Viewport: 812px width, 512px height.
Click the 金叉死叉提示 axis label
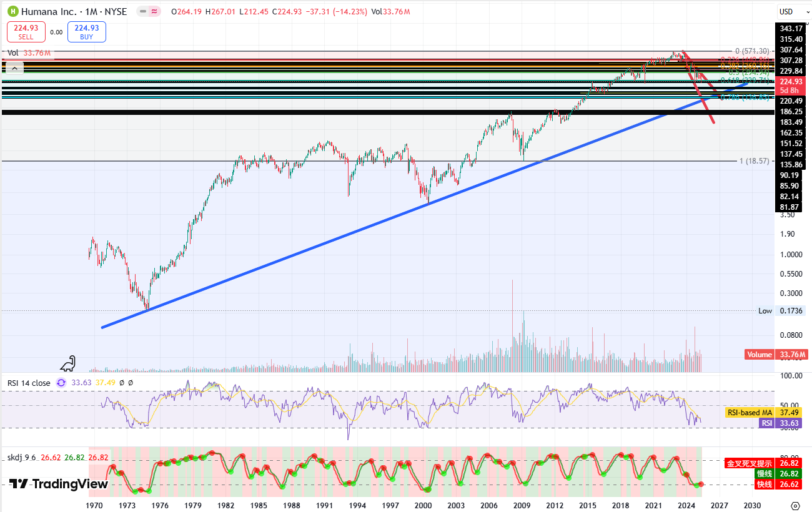(x=749, y=463)
